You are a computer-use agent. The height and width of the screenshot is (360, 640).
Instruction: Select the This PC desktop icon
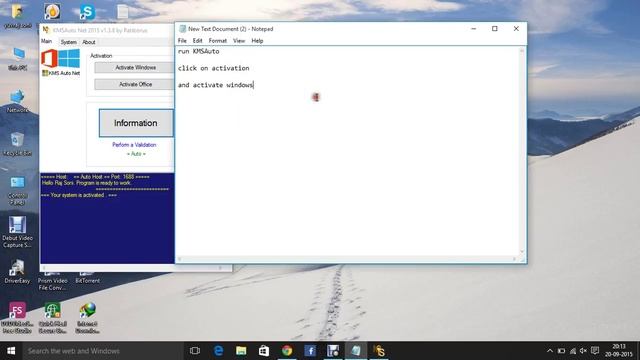click(18, 59)
